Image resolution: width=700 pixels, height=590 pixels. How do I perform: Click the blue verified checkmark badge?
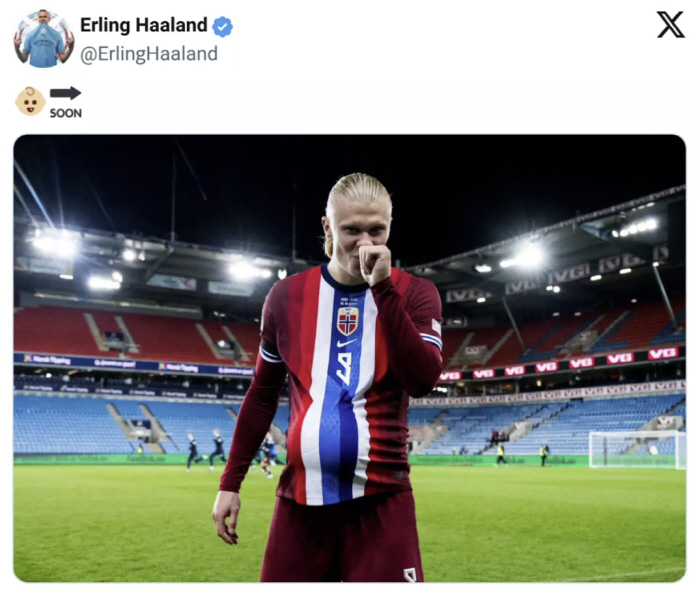222,26
